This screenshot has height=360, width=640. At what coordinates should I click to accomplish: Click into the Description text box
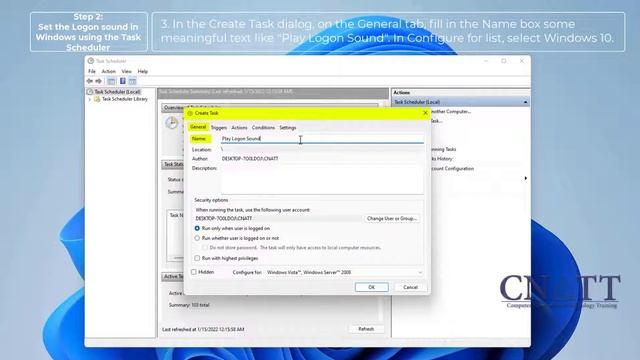322,180
